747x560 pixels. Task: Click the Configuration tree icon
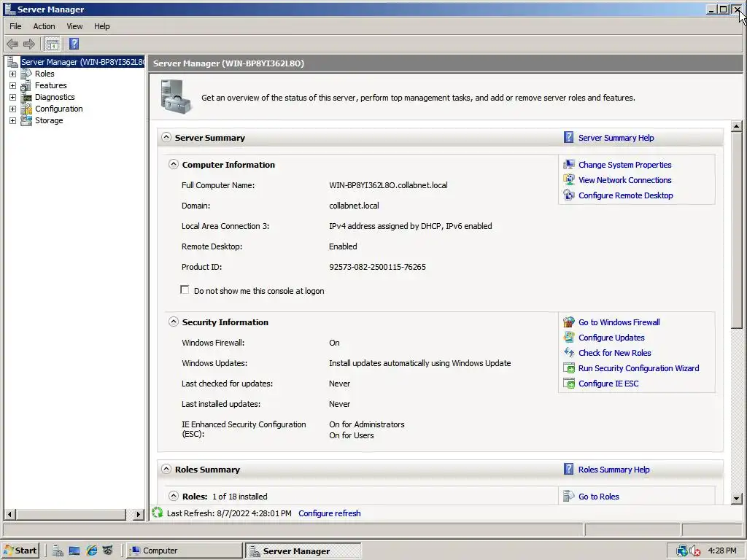(x=27, y=109)
